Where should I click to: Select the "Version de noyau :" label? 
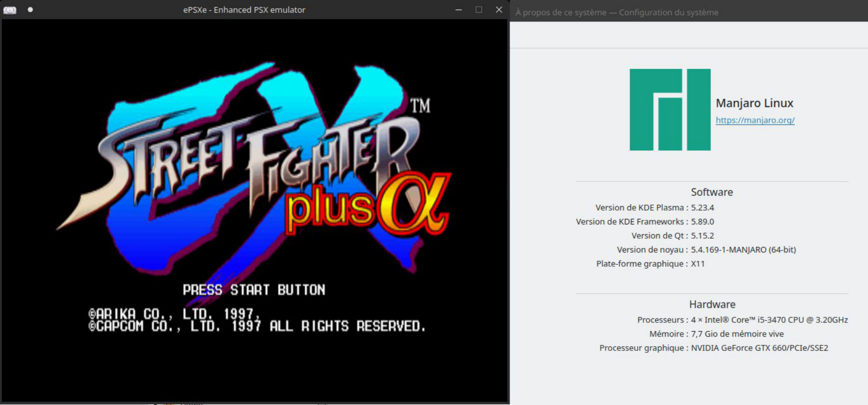pos(653,250)
